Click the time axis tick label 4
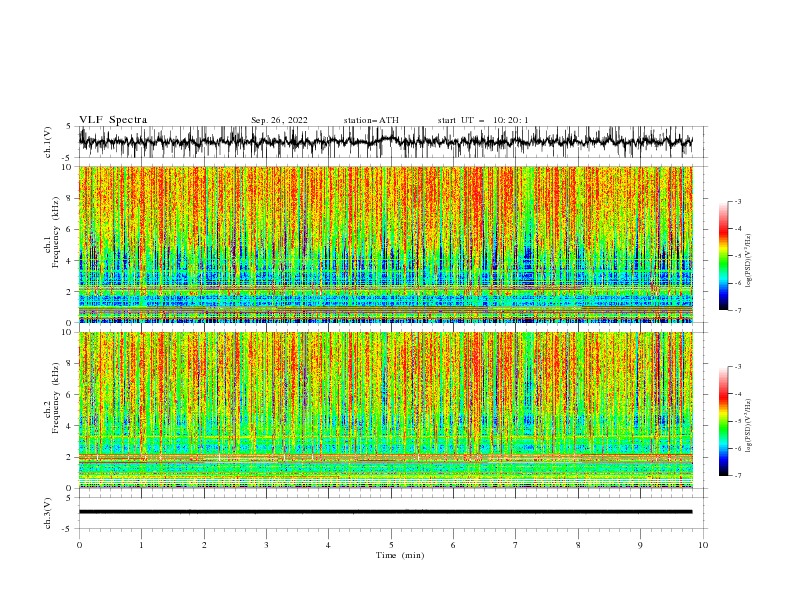This screenshot has height=612, width=792. click(328, 545)
